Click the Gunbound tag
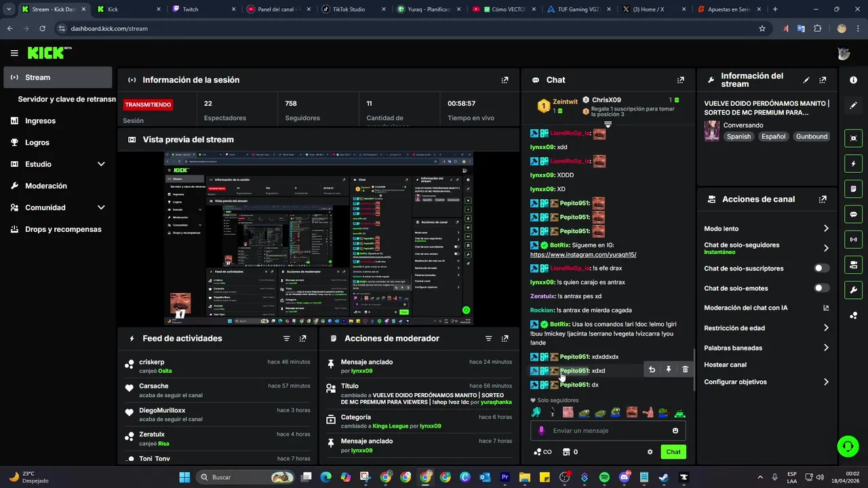This screenshot has height=488, width=868. click(x=812, y=136)
